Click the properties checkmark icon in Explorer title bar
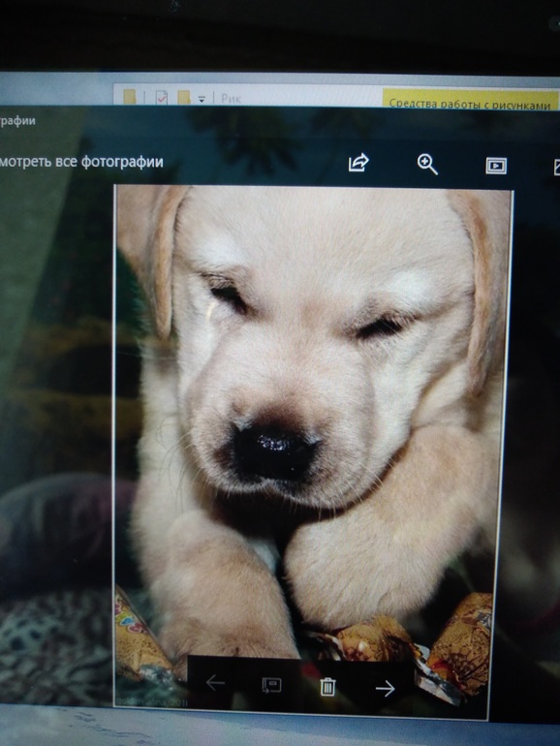 [x=162, y=97]
